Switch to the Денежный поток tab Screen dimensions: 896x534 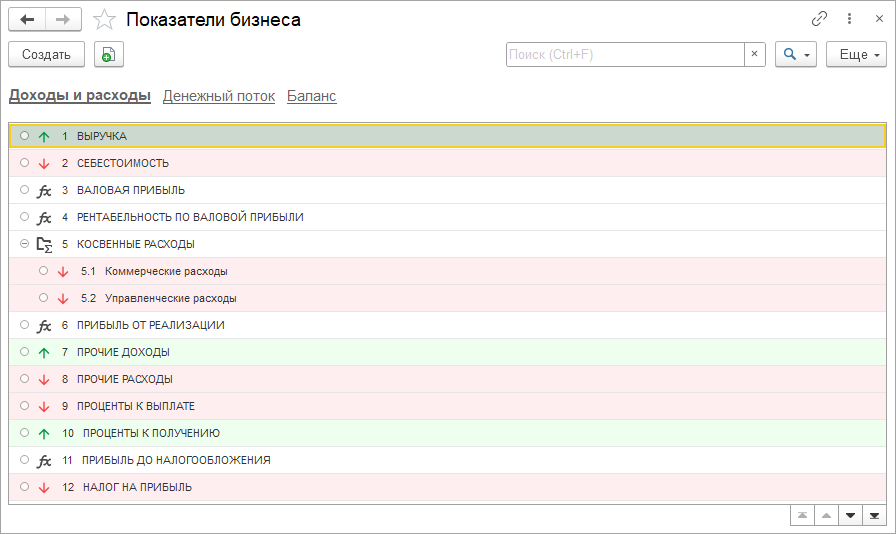pos(218,96)
